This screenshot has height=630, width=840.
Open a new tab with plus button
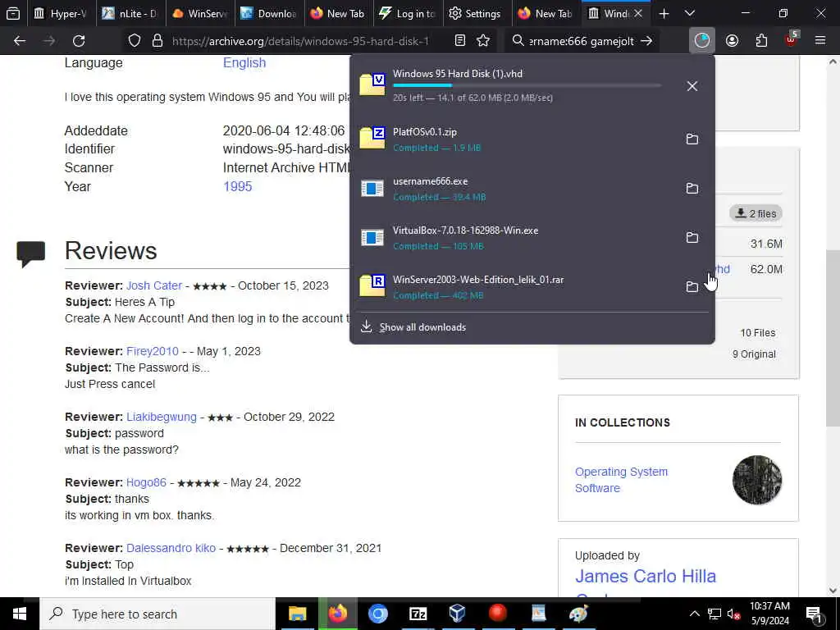pos(664,13)
